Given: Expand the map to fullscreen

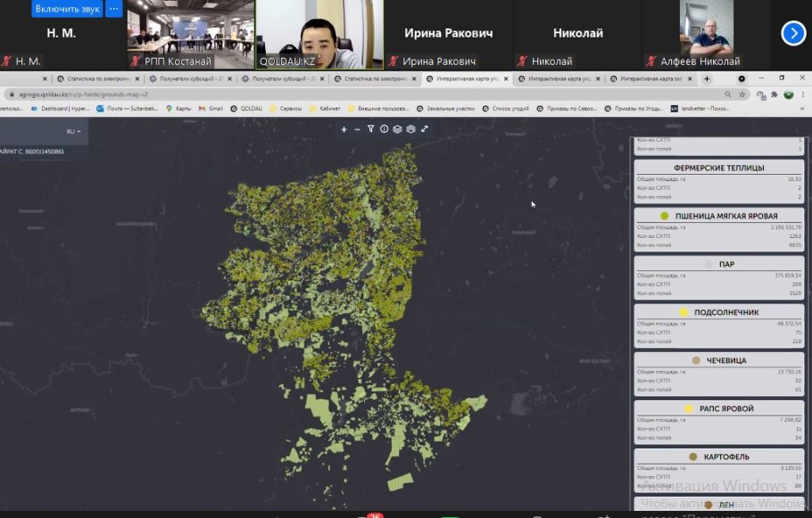Looking at the screenshot, I should point(425,129).
